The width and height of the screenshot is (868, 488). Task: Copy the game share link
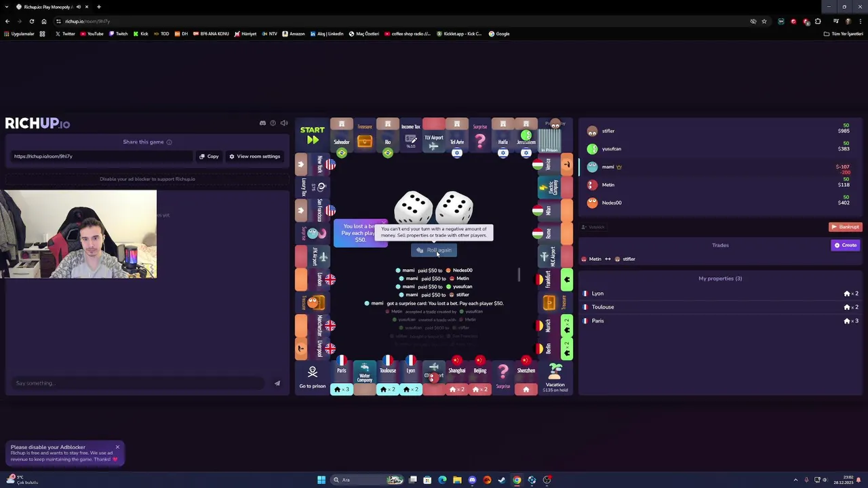(x=209, y=157)
